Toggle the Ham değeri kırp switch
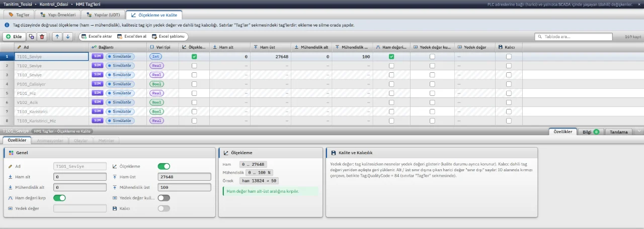This screenshot has width=644, height=229. [x=59, y=198]
